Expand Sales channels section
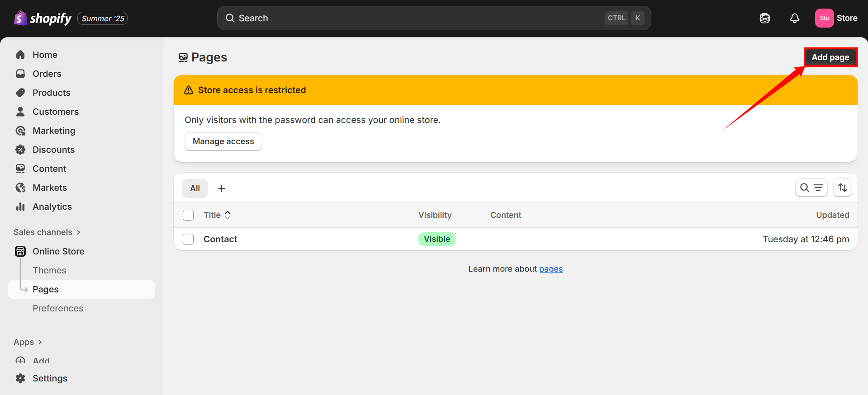868x395 pixels. coord(47,232)
